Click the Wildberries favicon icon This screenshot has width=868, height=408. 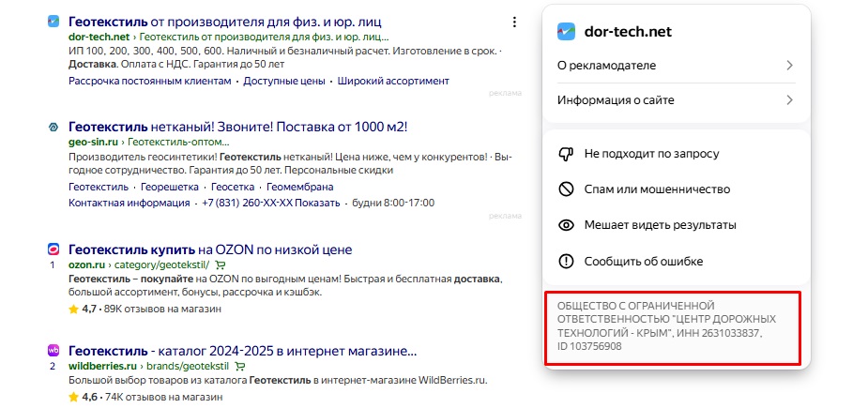tap(53, 351)
